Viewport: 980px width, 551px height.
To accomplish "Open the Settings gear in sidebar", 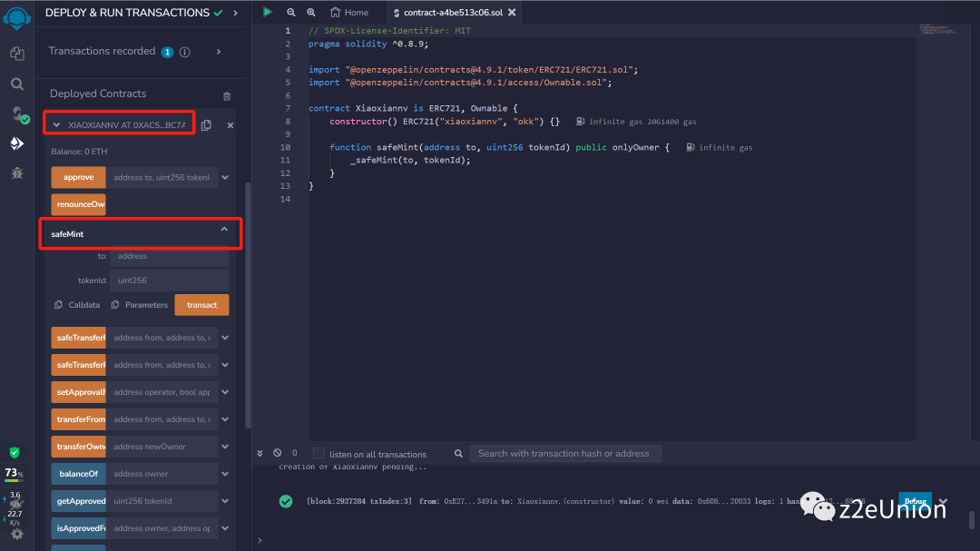I will (16, 534).
